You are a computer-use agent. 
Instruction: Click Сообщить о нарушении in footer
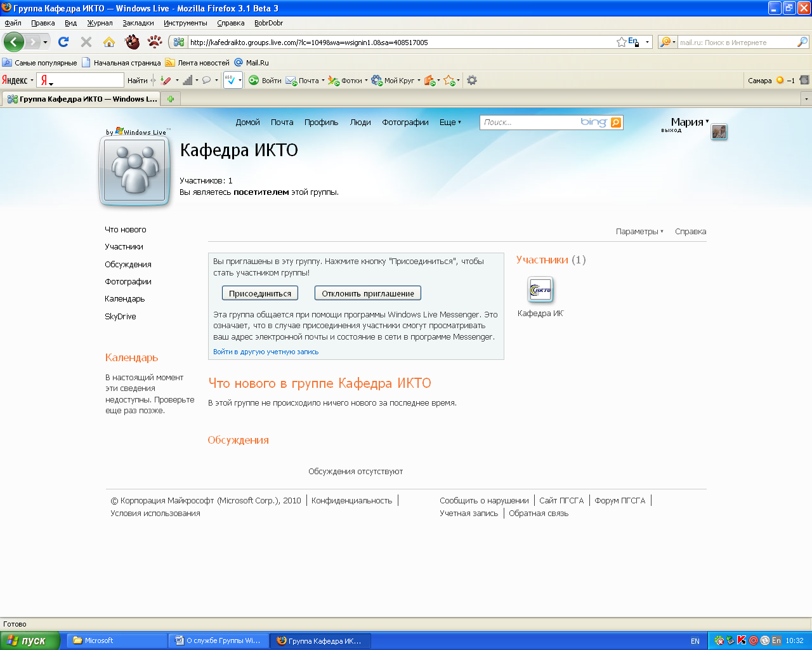pyautogui.click(x=484, y=501)
